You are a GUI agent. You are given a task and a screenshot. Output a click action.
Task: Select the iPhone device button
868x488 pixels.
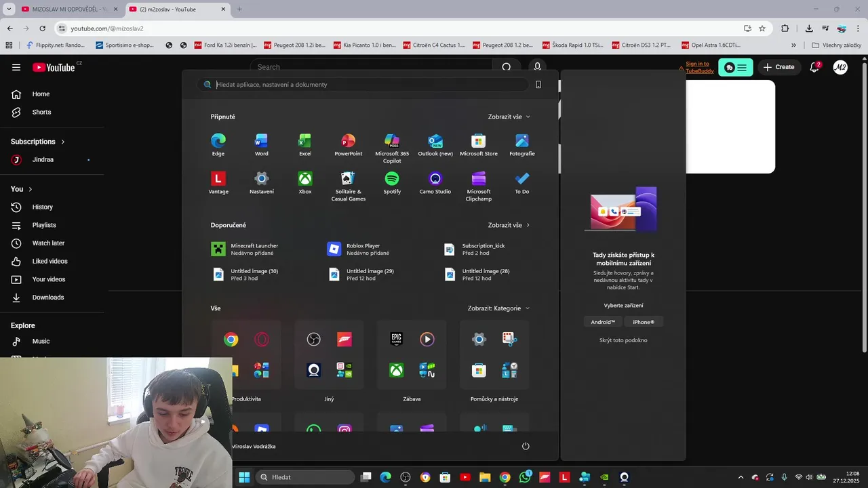tap(644, 322)
